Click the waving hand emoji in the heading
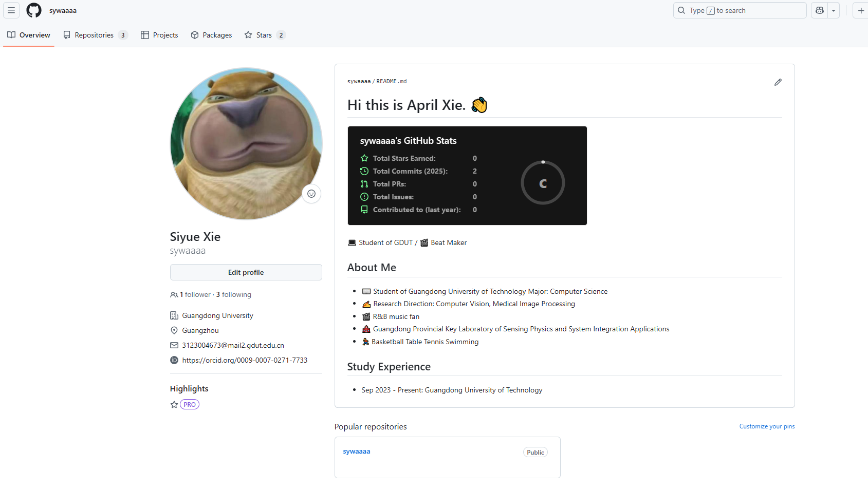Screen dimensions: 868x488 pos(479,105)
